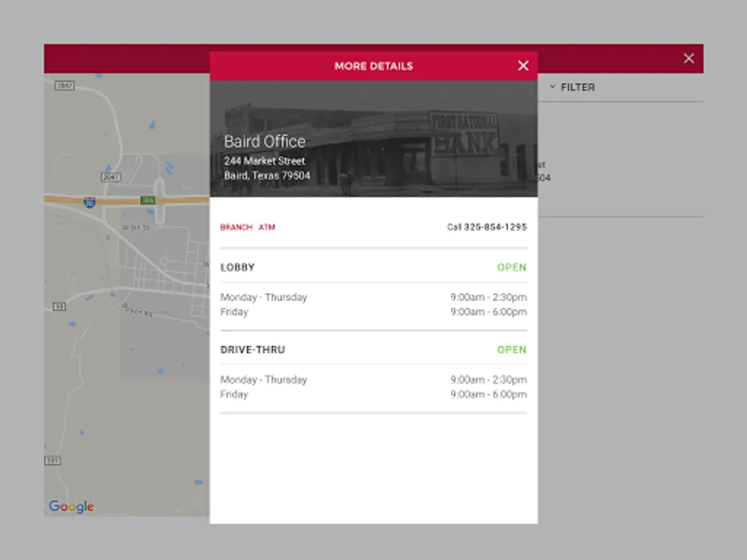Click the Lobby OPEN status
747x560 pixels.
[512, 268]
